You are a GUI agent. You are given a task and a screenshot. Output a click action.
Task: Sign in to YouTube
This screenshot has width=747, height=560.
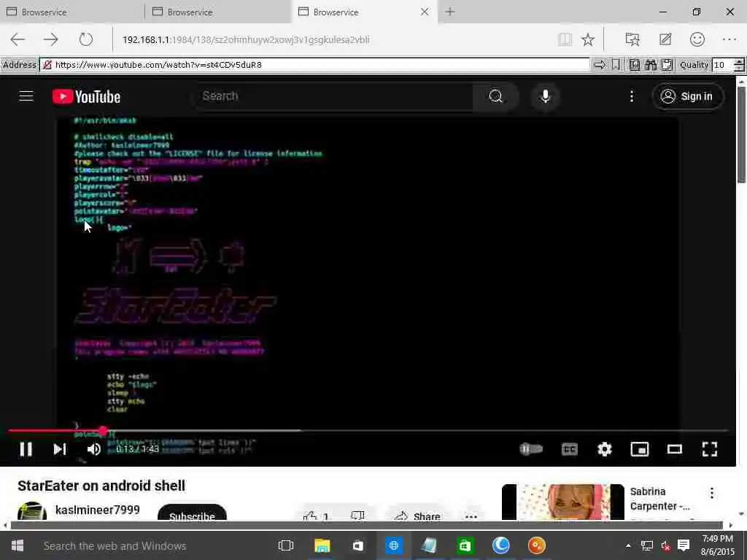688,97
